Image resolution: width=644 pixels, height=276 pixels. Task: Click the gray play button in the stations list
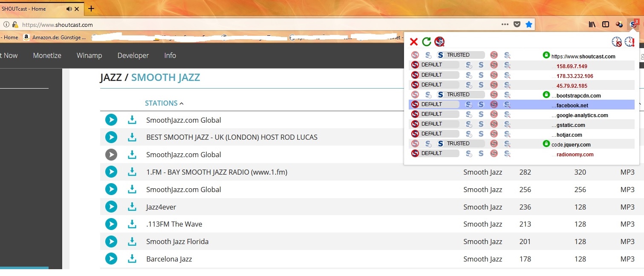[x=111, y=155]
